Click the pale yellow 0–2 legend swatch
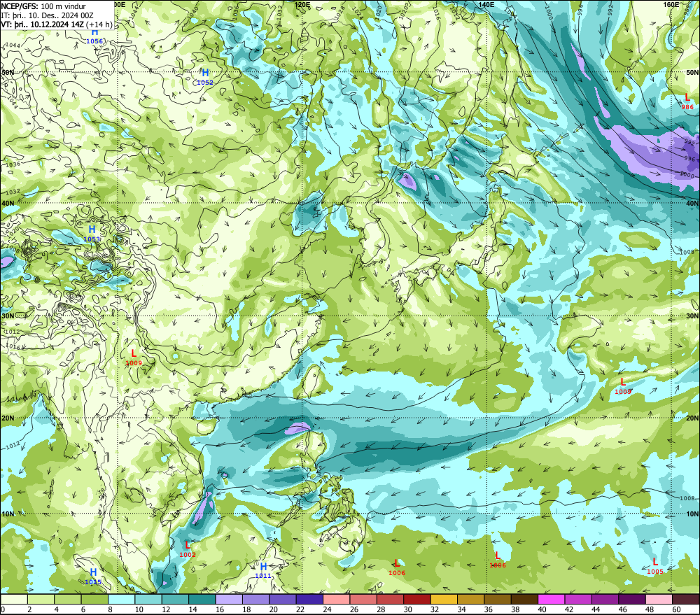Viewport: 700px width, 615px height. pyautogui.click(x=14, y=599)
